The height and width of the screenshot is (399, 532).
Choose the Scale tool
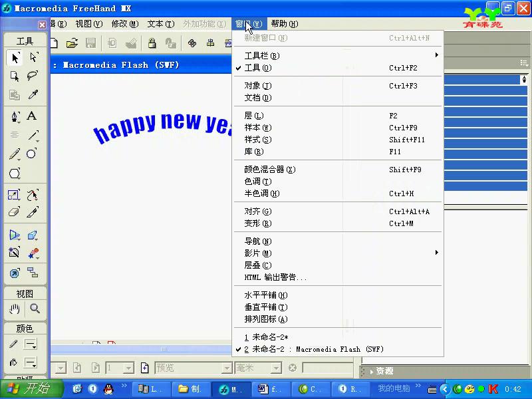coord(14,195)
